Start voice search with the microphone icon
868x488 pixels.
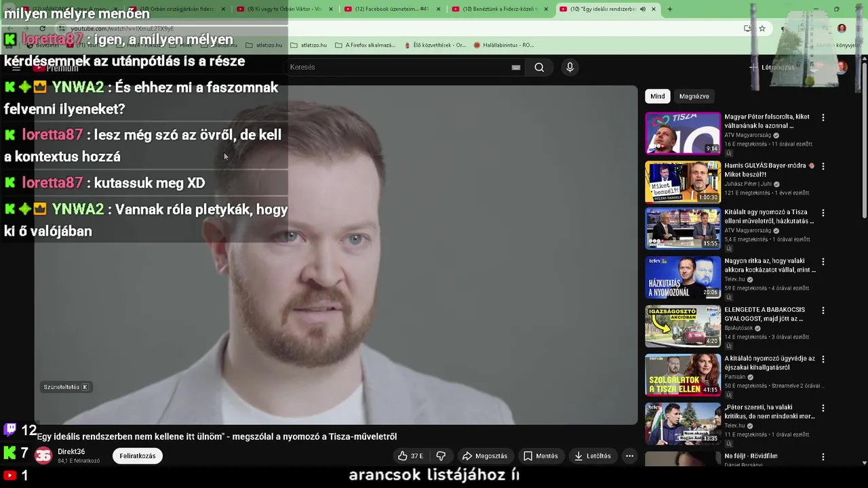[x=570, y=67]
